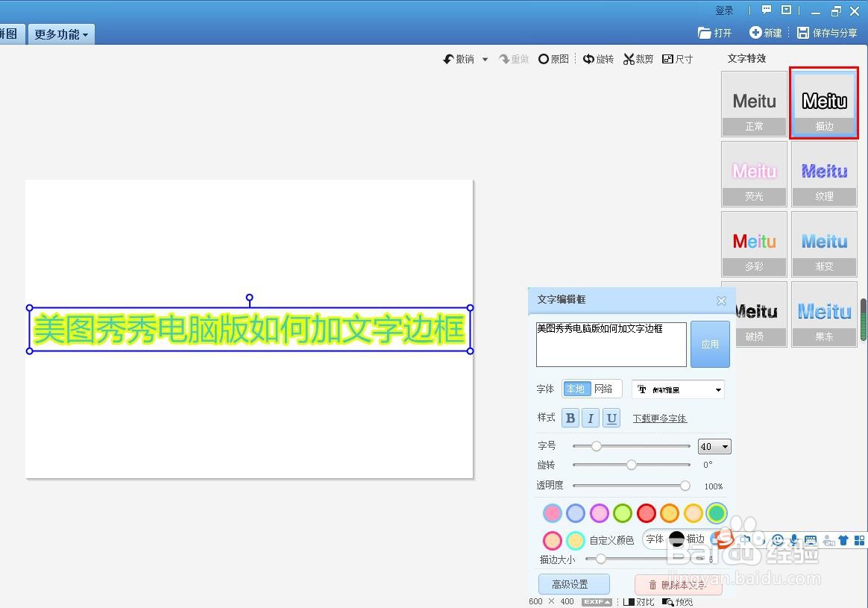Select the 正常 normal text effect
868x608 pixels.
pyautogui.click(x=754, y=104)
